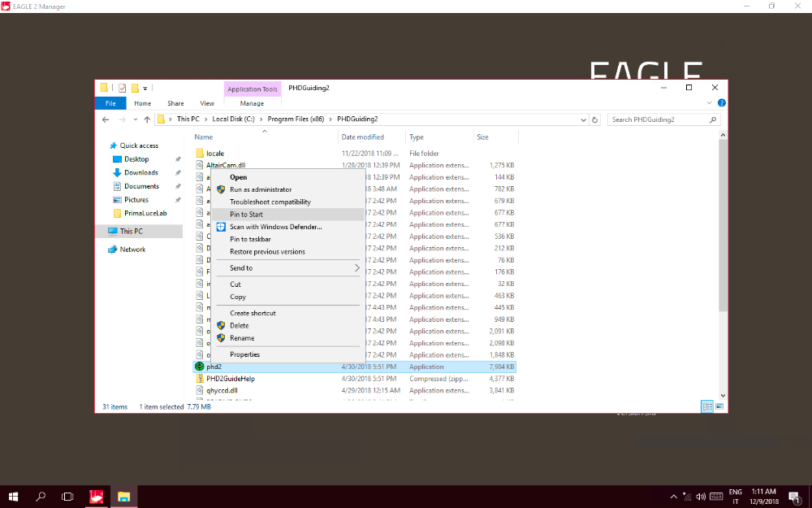Viewport: 812px width, 508px height.
Task: Select the qhyccd.dll file row
Action: (354, 391)
